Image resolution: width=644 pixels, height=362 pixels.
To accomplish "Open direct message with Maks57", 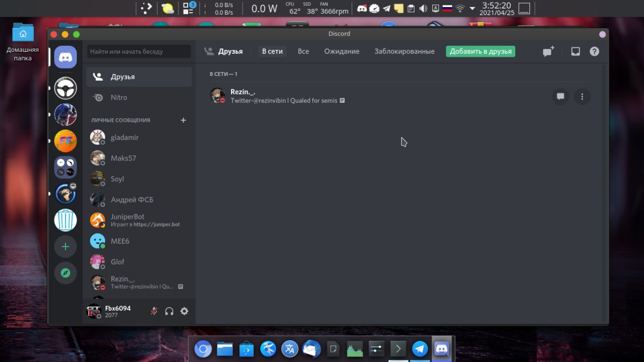I will point(139,158).
